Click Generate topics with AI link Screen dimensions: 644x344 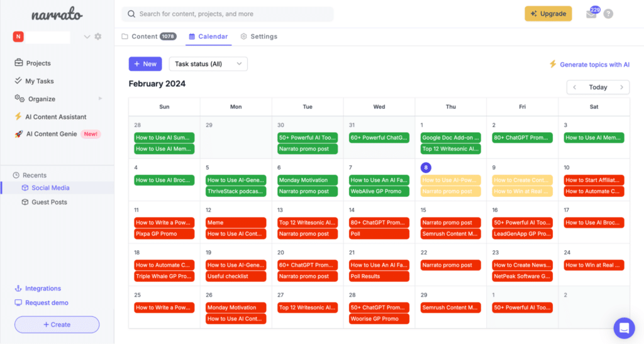coord(589,64)
